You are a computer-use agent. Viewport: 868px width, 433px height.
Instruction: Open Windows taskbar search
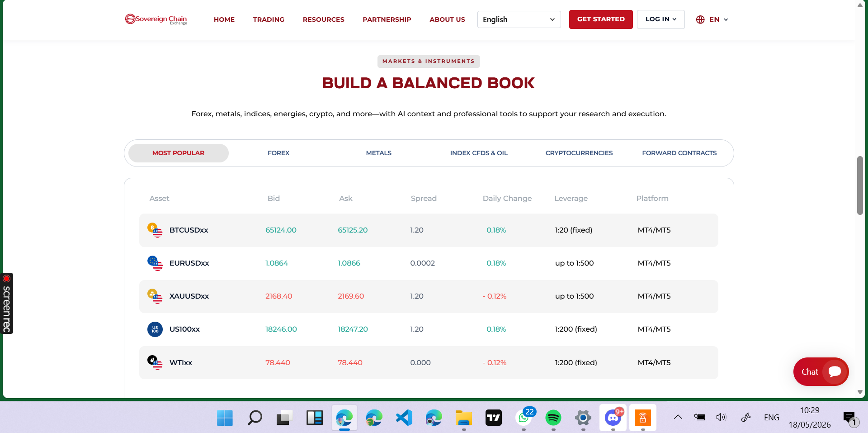pyautogui.click(x=255, y=418)
